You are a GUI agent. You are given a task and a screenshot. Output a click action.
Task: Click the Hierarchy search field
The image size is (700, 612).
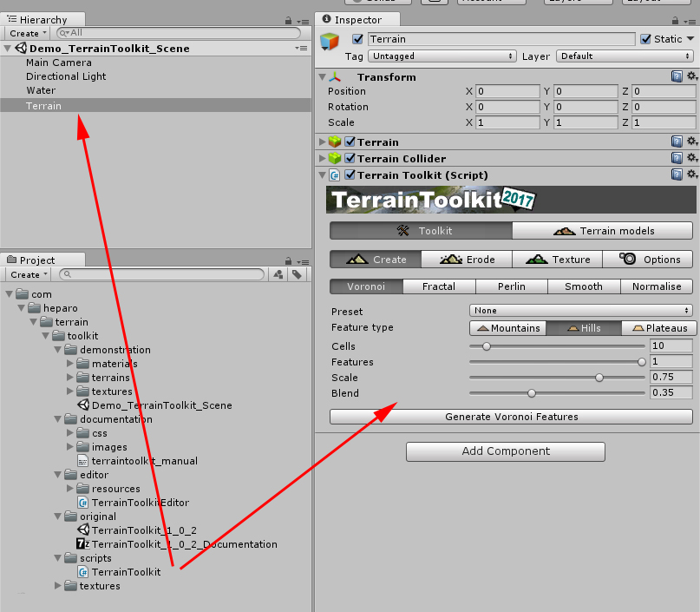click(x=179, y=33)
